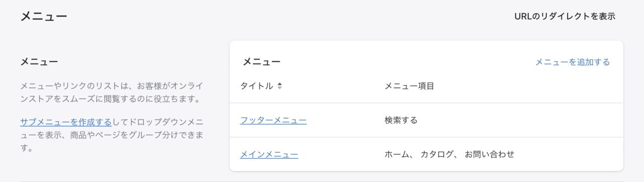Select the 検索する item in footer row

(x=401, y=120)
